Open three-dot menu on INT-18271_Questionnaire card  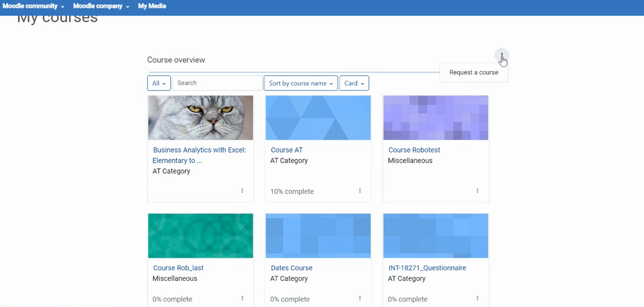[x=477, y=298]
